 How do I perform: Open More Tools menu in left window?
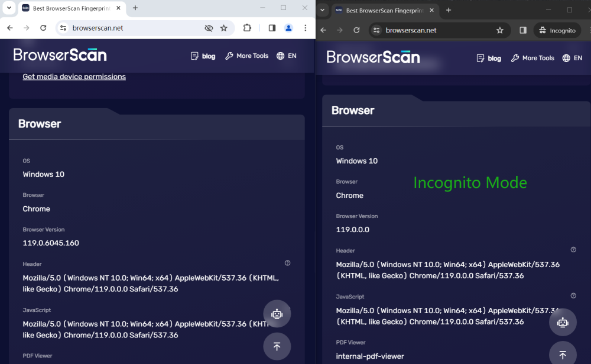pos(247,56)
